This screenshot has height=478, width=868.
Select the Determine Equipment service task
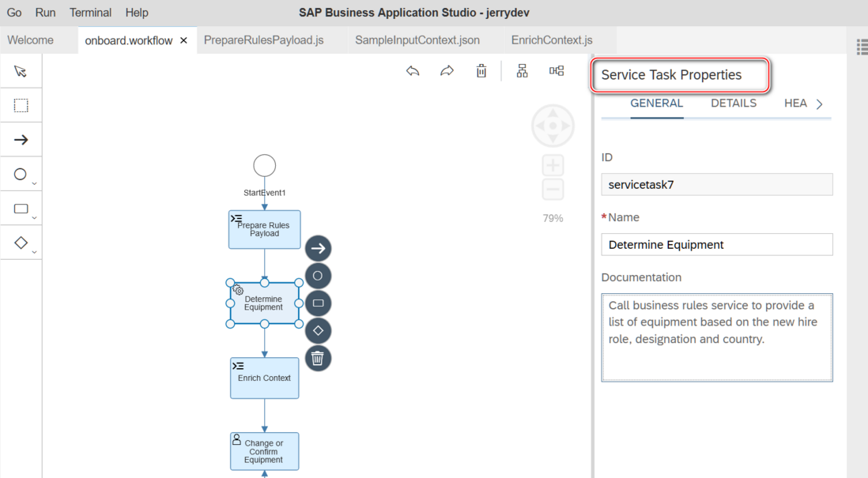click(264, 303)
